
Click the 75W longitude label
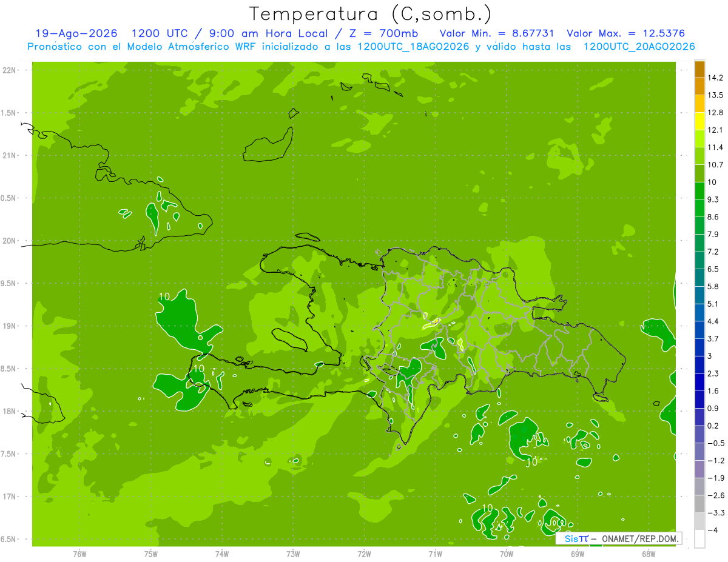tap(150, 554)
